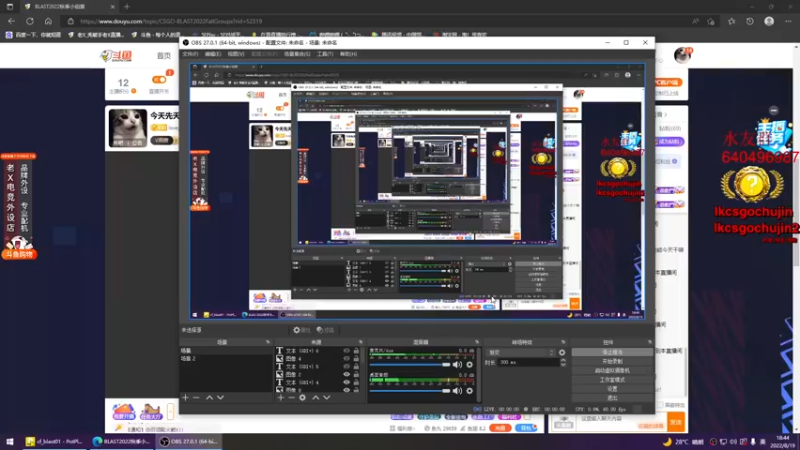Open OBS Scene Collection menu
Image resolution: width=800 pixels, height=450 pixels.
pos(297,54)
